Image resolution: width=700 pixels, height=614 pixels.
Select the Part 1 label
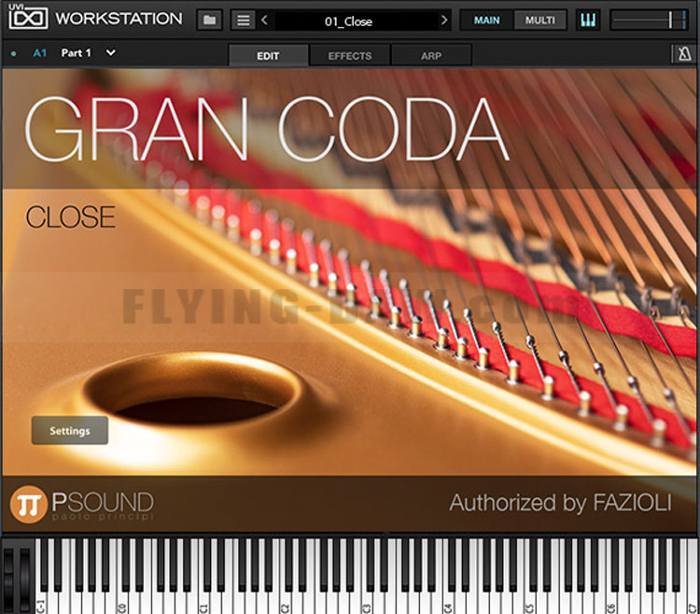click(x=76, y=53)
